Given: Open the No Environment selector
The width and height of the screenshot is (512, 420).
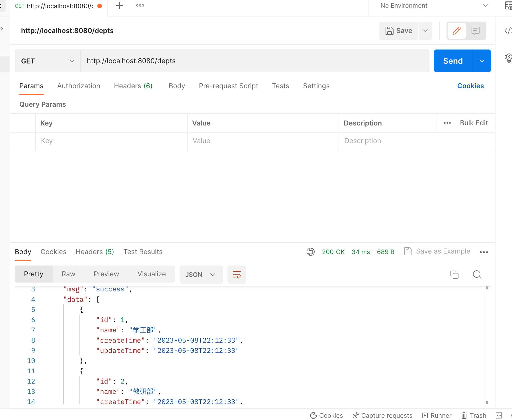Looking at the screenshot, I should point(434,6).
